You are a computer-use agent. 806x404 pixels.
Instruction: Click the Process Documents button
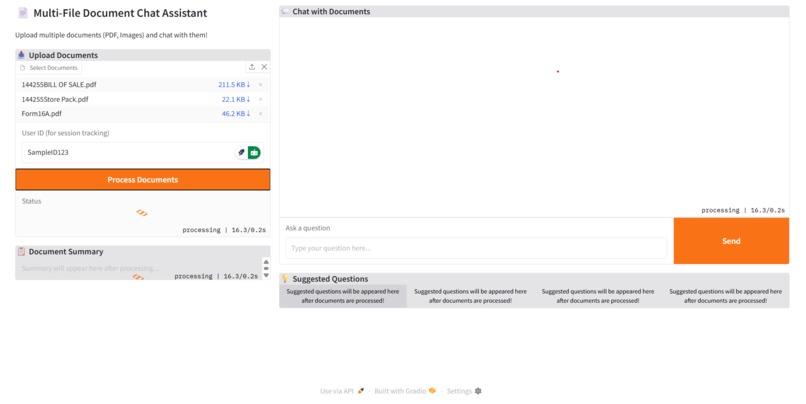[x=142, y=180]
